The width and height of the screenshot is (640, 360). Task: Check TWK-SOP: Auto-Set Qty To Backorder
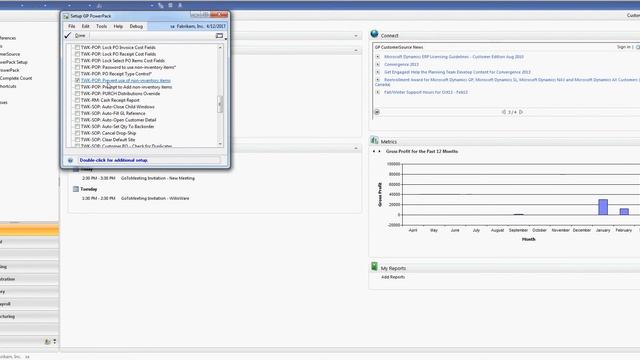click(77, 127)
